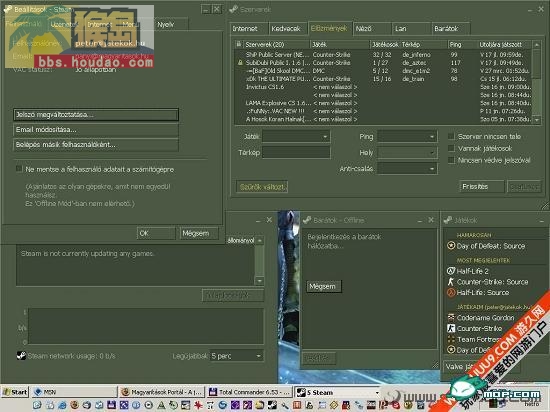Screen dimensions: 550x412
Task: Click the Half-Life: Source orange lambda icon
Action: point(451,292)
